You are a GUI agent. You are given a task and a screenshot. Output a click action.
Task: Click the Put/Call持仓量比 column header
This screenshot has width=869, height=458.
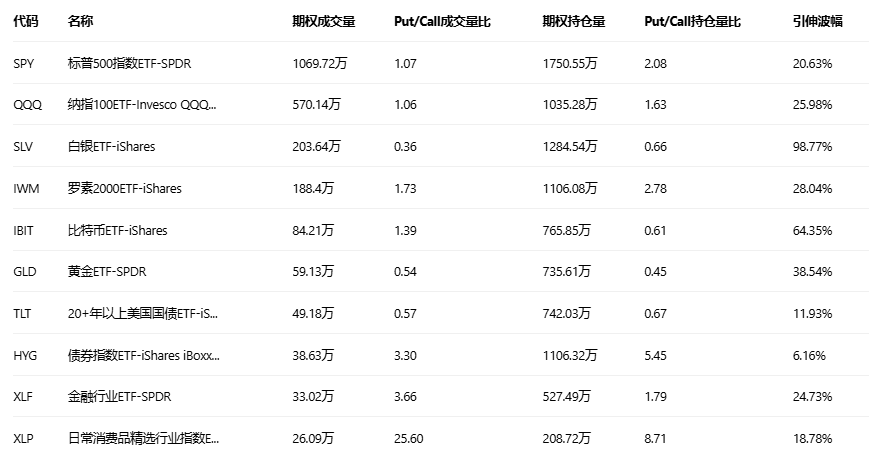coord(693,21)
